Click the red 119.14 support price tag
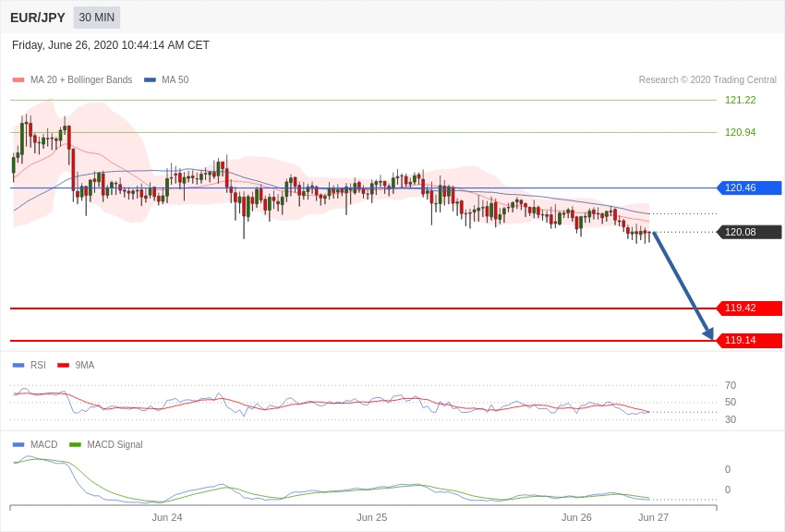The image size is (785, 532). point(750,341)
